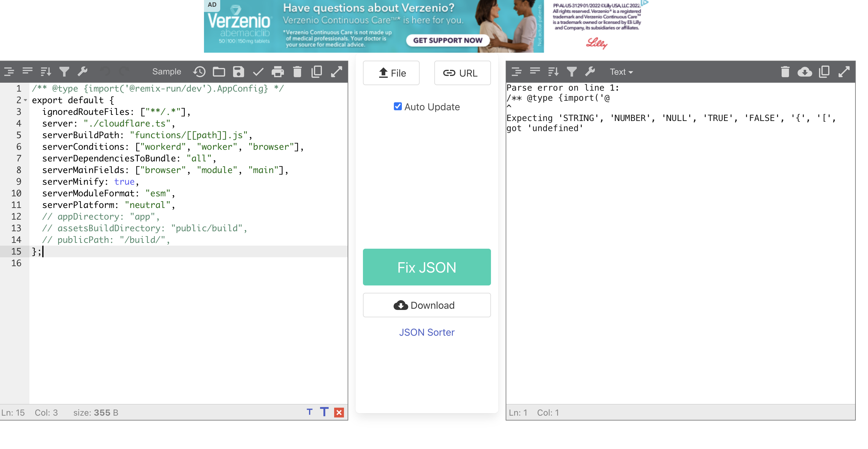Uncheck the Auto Update checkbox

click(398, 107)
